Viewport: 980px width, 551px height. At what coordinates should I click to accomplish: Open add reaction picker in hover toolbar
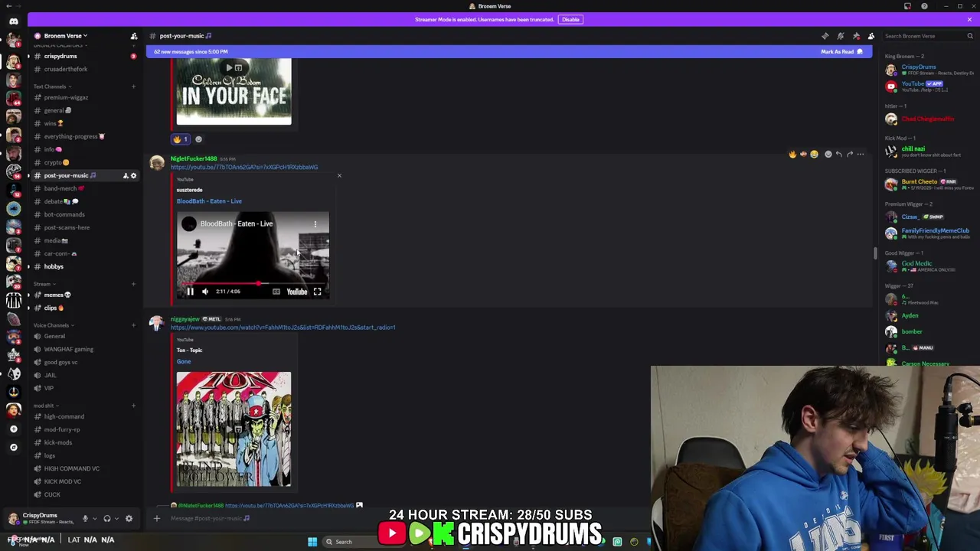pyautogui.click(x=828, y=155)
